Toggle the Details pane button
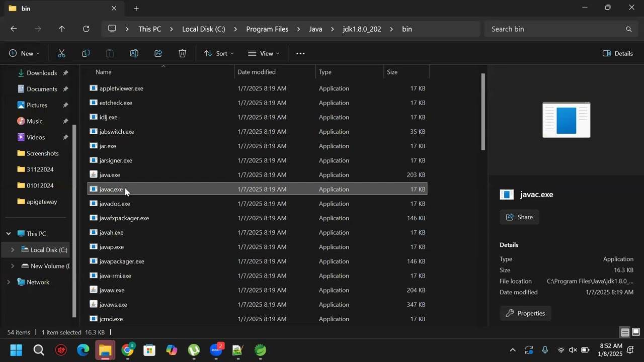 pos(618,53)
